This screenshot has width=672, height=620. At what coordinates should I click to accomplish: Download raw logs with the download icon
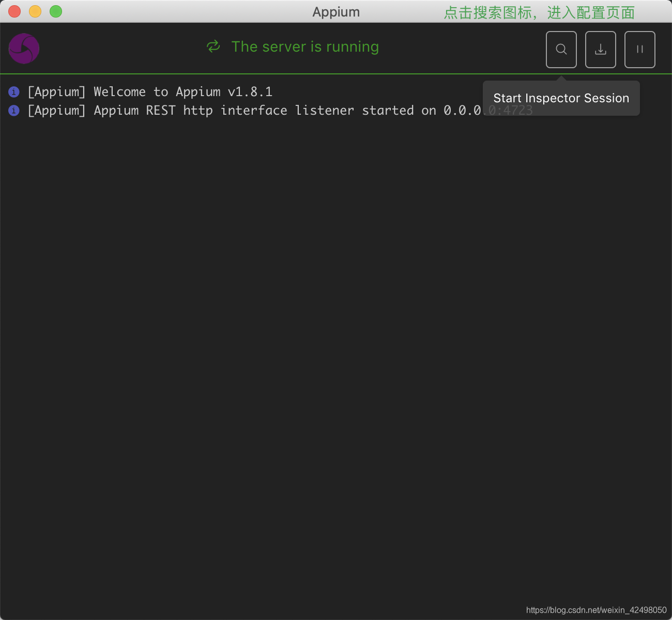click(601, 50)
